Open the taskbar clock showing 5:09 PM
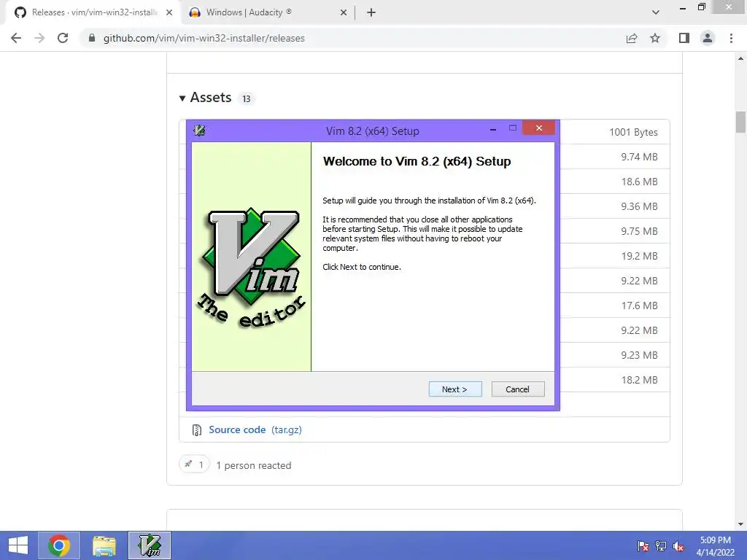The height and width of the screenshot is (560, 747). pyautogui.click(x=715, y=546)
